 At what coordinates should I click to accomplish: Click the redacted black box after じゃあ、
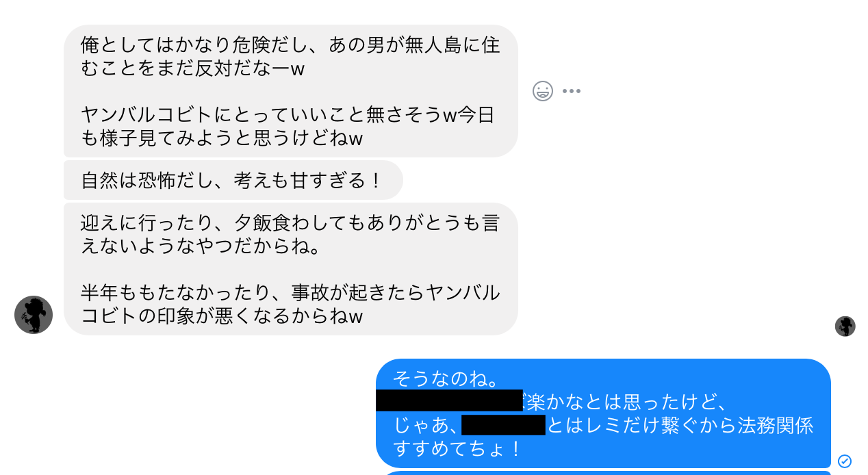503,425
